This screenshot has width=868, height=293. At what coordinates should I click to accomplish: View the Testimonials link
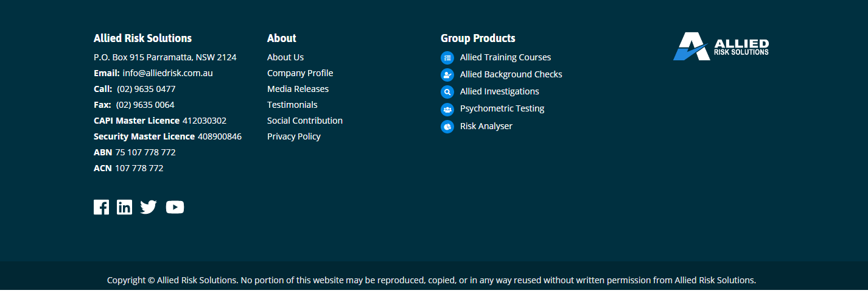pos(292,105)
